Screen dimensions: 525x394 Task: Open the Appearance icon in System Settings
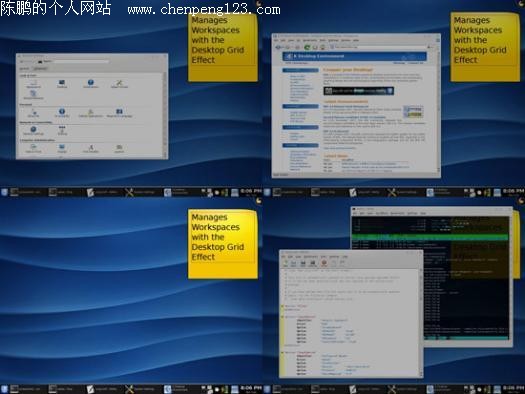[33, 84]
